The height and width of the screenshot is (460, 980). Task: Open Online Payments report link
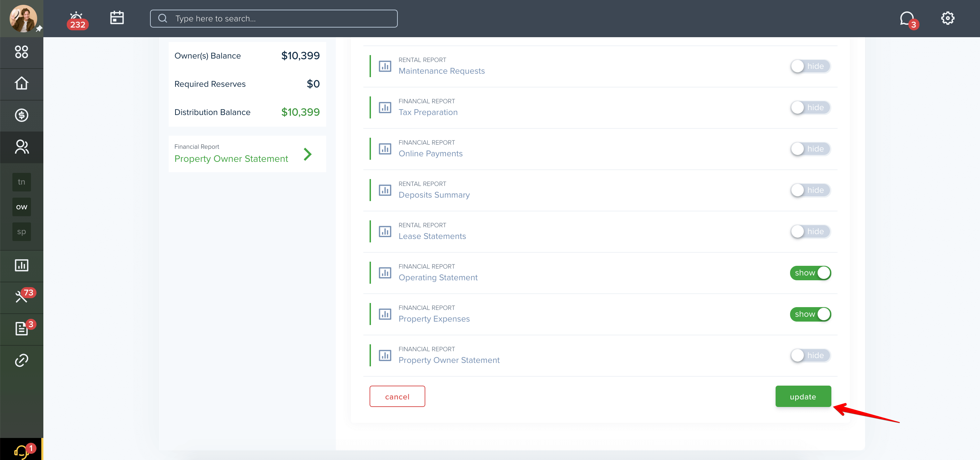(430, 154)
